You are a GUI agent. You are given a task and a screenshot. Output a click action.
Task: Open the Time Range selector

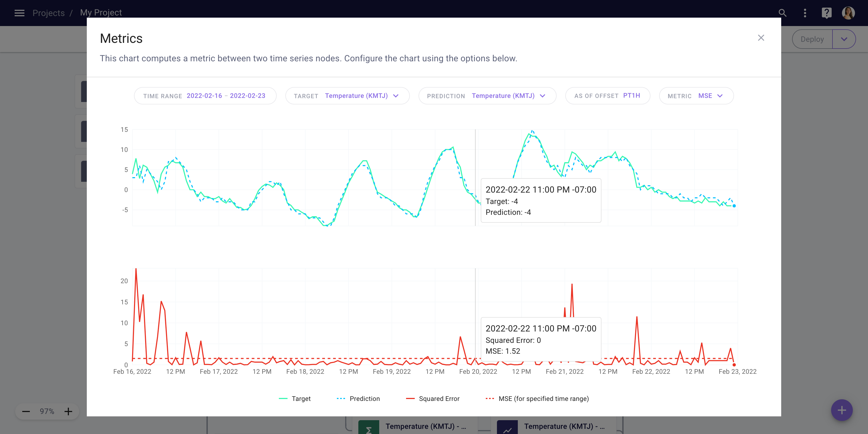coord(205,96)
